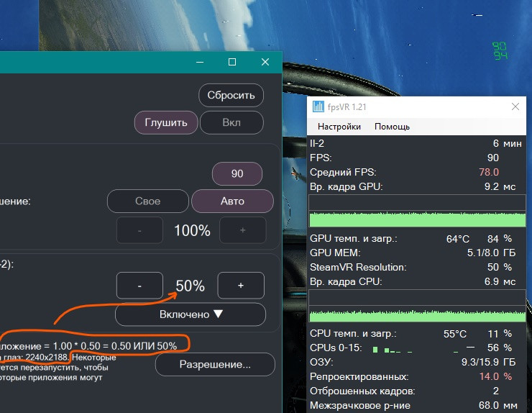Click the ОЗУ 9.3/15.9 ГБ value
The width and height of the screenshot is (532, 413).
(x=489, y=363)
